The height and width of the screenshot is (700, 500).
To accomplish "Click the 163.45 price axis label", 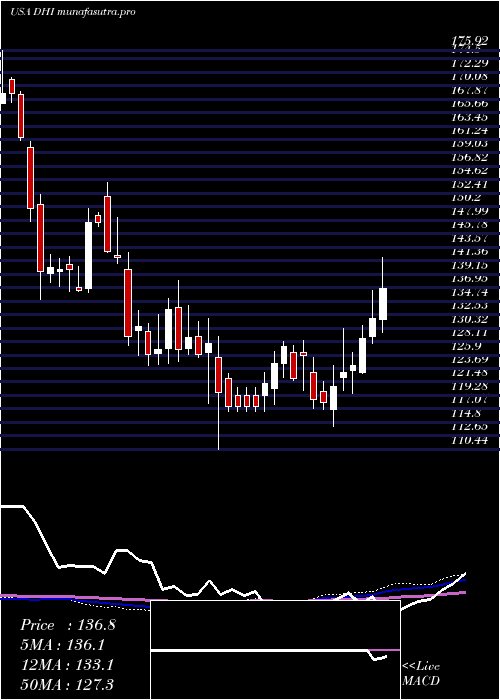I will [469, 117].
